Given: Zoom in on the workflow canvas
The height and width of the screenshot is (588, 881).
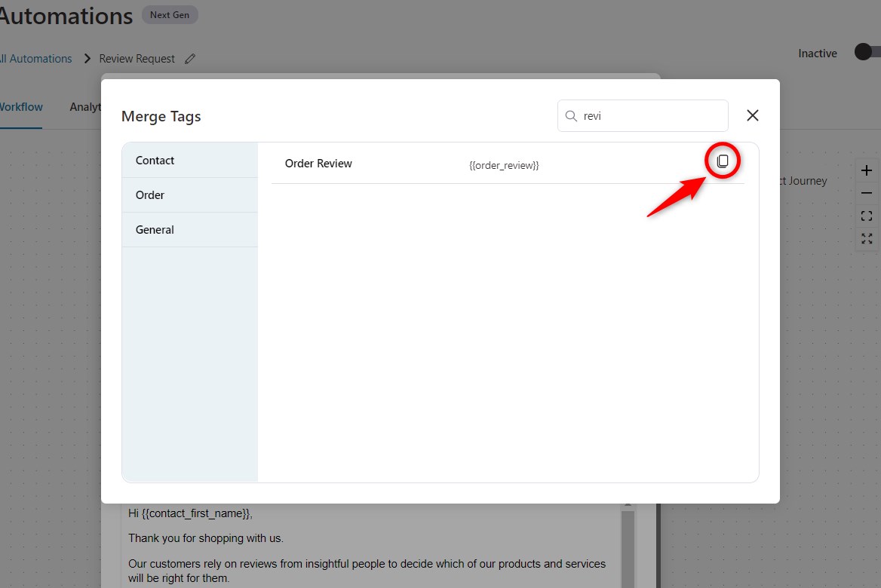Looking at the screenshot, I should [x=866, y=170].
